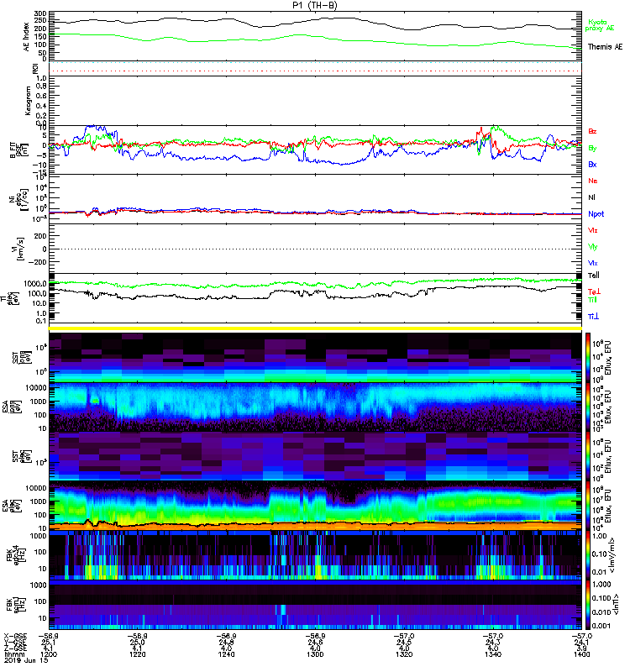This screenshot has width=630, height=672.
Task: Click the FBK edc34 Hz axis label
Action: [x=16, y=555]
